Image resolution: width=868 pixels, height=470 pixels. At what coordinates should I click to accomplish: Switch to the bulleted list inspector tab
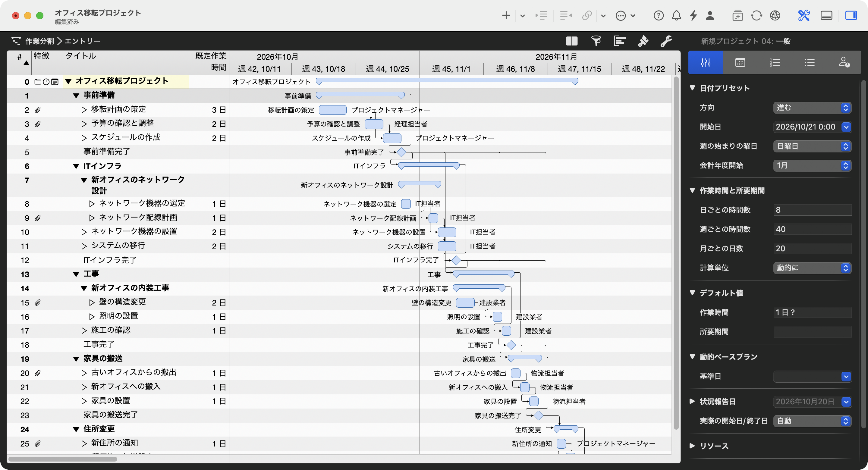click(809, 63)
